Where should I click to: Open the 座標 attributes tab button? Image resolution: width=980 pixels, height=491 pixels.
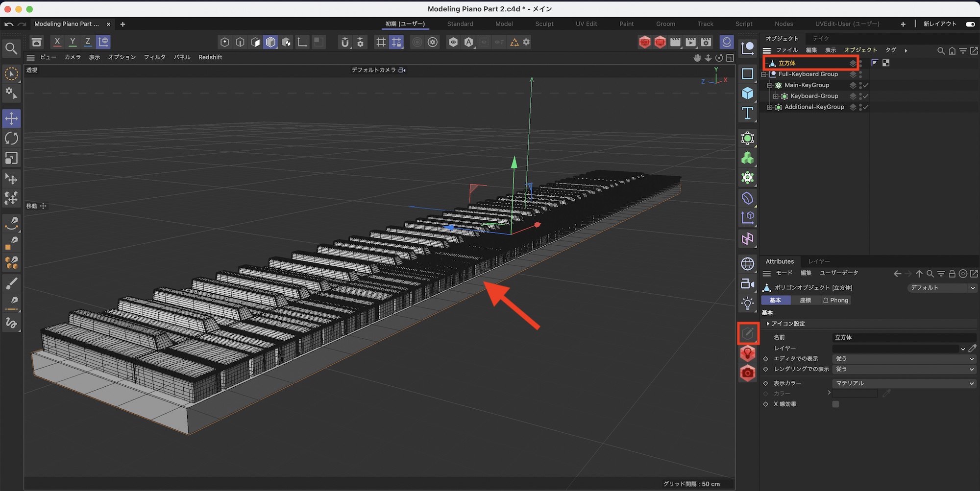[805, 301]
